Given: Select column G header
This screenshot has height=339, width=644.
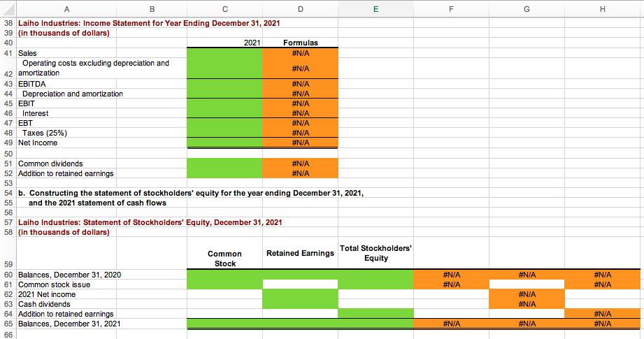Looking at the screenshot, I should click(x=527, y=9).
